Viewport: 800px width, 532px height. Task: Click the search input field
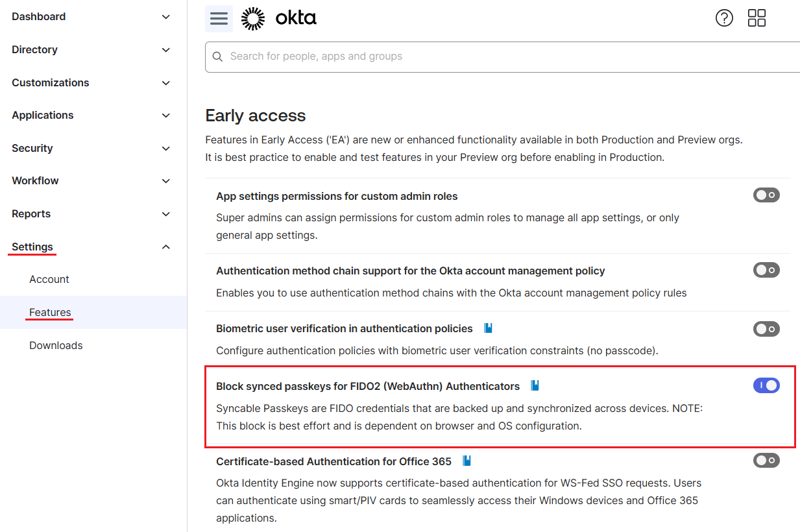[x=454, y=57]
